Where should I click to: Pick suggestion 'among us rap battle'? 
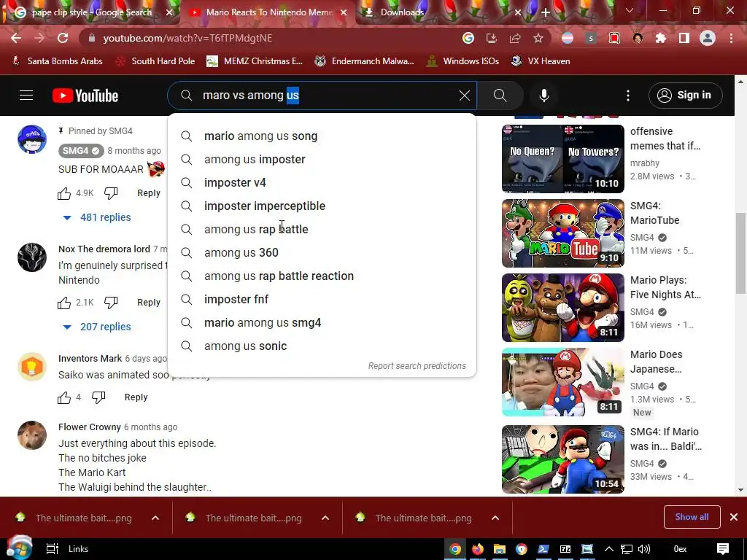(322, 230)
